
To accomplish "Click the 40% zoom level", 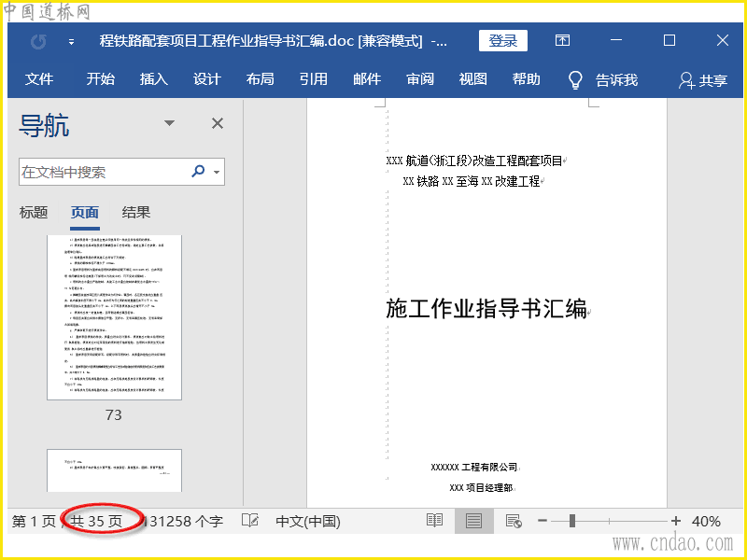I will [x=706, y=522].
